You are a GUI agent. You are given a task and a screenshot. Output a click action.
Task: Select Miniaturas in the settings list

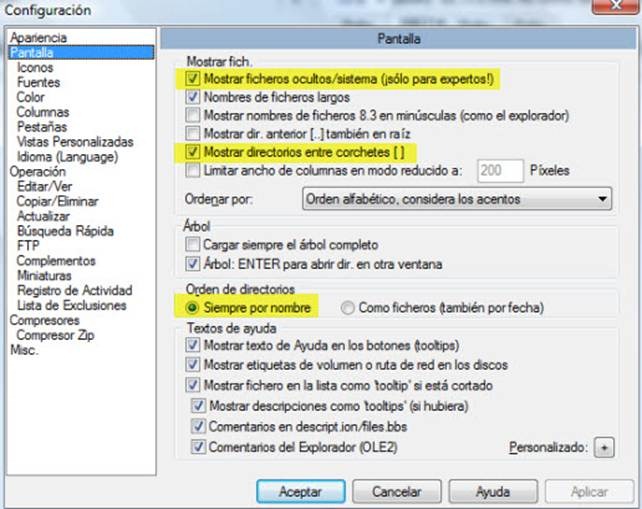pyautogui.click(x=44, y=276)
